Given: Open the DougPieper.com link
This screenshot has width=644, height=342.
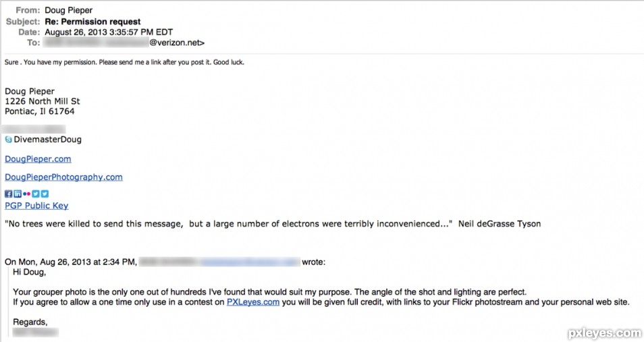Looking at the screenshot, I should point(38,159).
